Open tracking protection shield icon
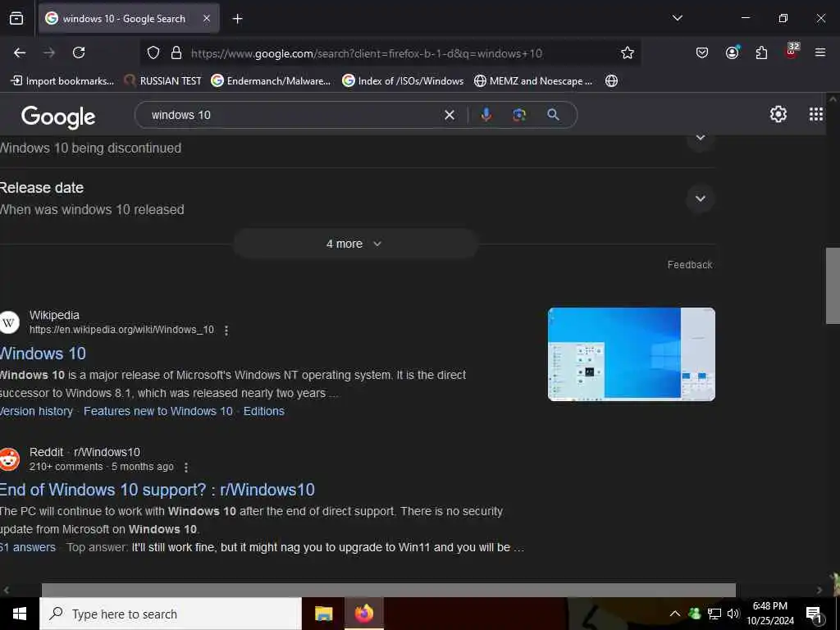840x630 pixels. click(153, 52)
